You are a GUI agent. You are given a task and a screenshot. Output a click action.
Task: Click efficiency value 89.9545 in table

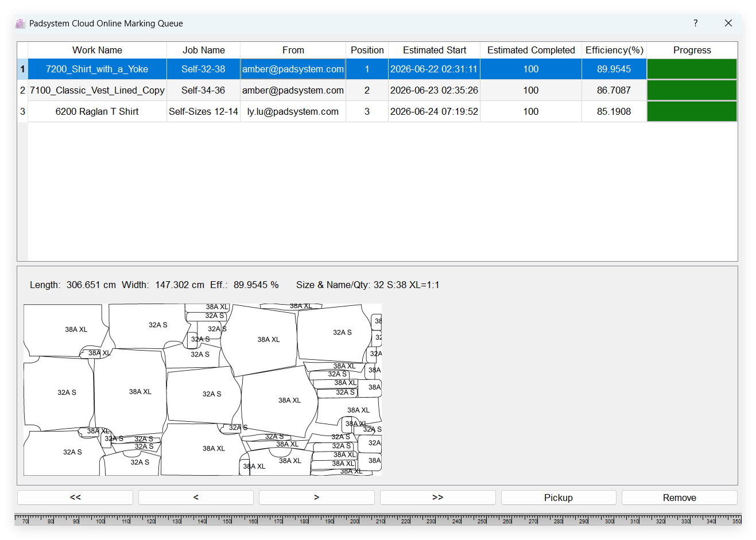[x=614, y=69]
